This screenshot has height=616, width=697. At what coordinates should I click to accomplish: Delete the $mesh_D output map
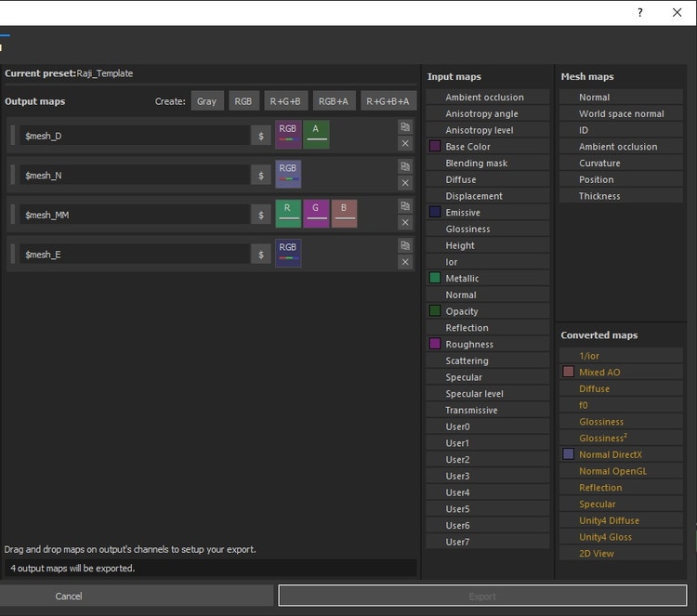(404, 143)
